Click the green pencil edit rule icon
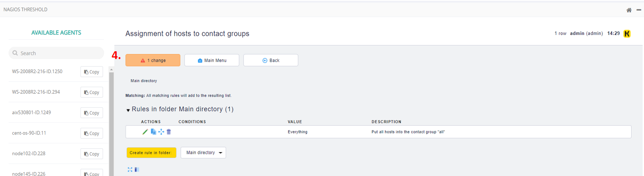644x176 pixels. 145,132
